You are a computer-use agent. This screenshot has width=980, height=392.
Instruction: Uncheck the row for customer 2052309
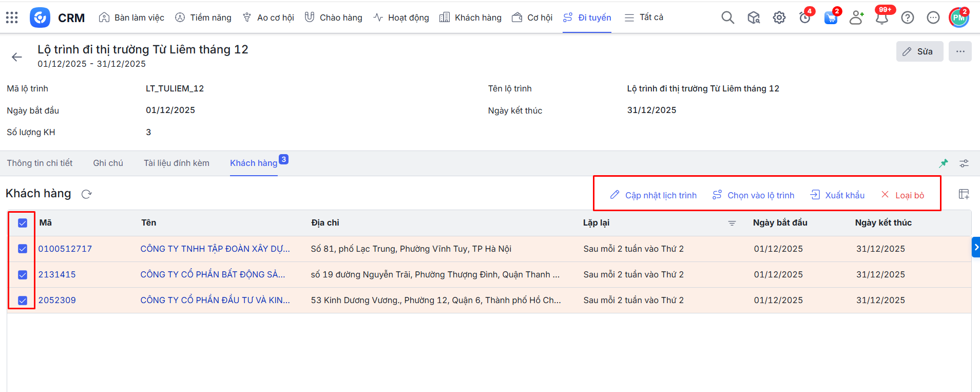click(23, 300)
